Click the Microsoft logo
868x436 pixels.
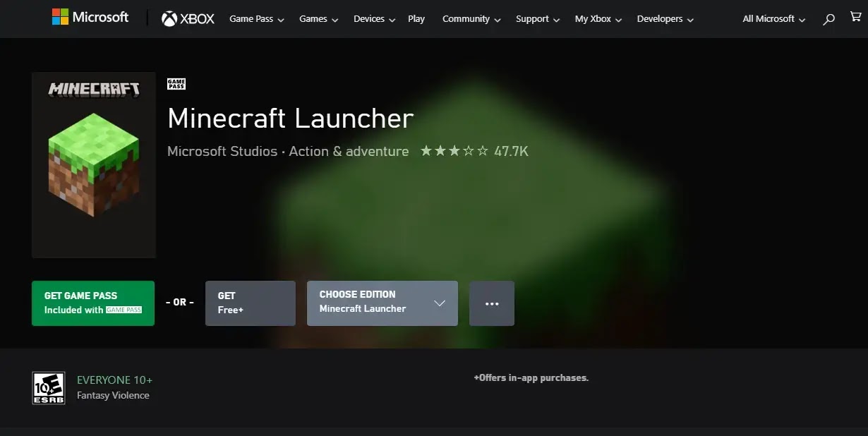90,18
